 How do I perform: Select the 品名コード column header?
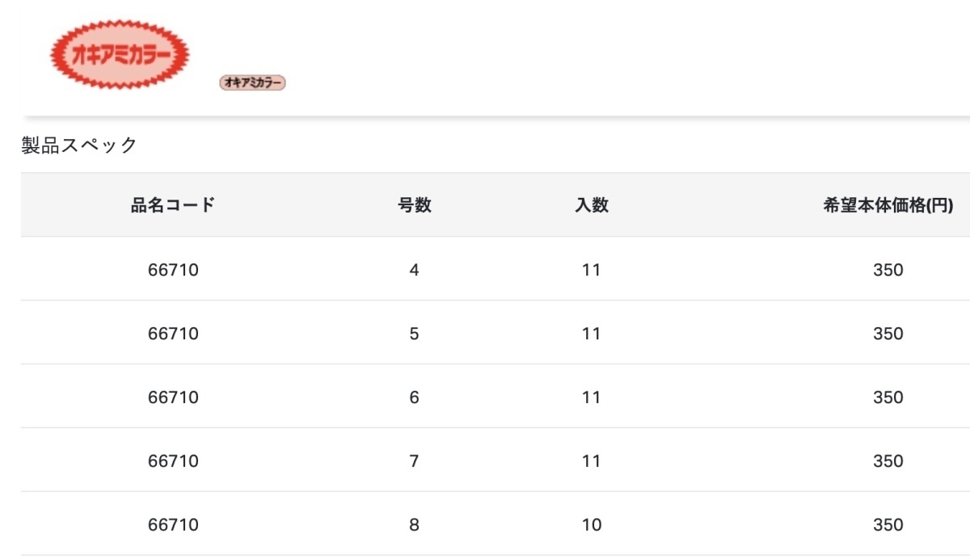click(x=173, y=205)
